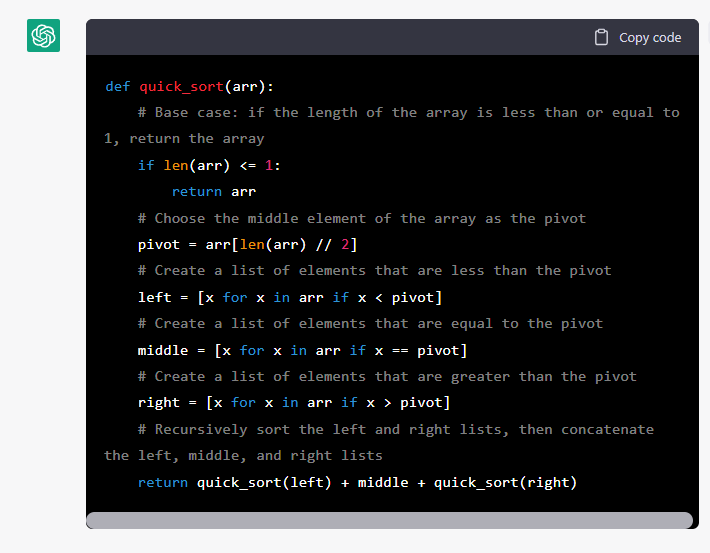Click the 'middle = [x for x' line

tap(302, 350)
